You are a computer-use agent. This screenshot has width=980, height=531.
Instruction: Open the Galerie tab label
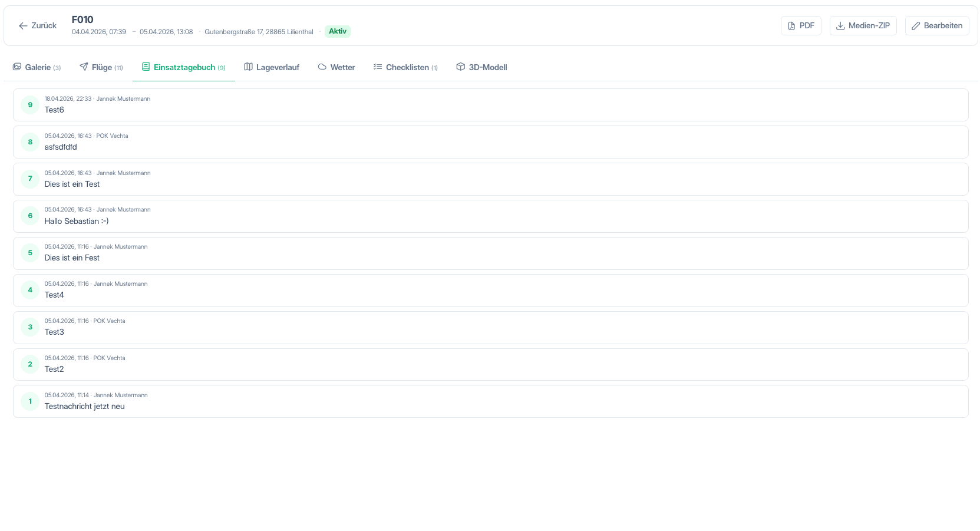coord(38,68)
